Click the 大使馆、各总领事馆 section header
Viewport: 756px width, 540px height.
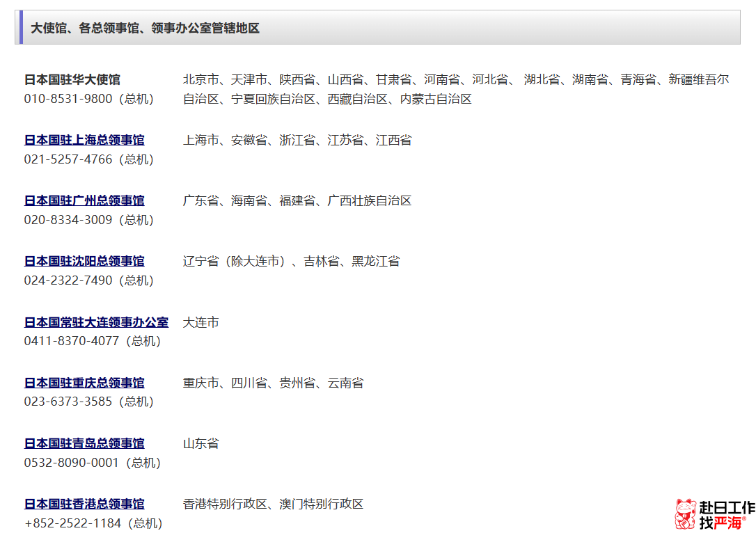point(145,28)
